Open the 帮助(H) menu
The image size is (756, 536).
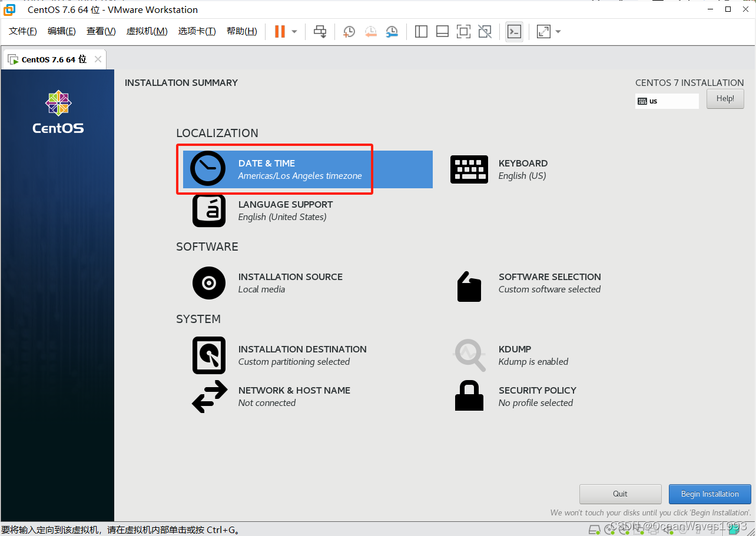tap(242, 31)
